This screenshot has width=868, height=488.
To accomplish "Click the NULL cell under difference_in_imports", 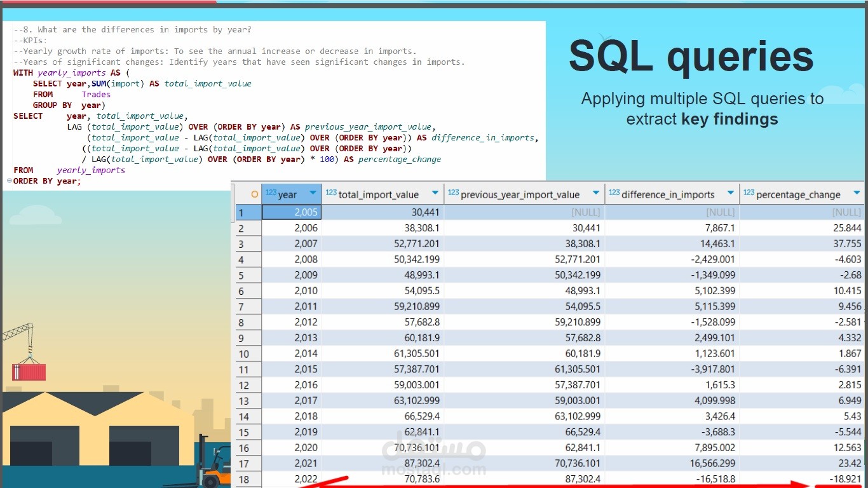I will pyautogui.click(x=672, y=212).
